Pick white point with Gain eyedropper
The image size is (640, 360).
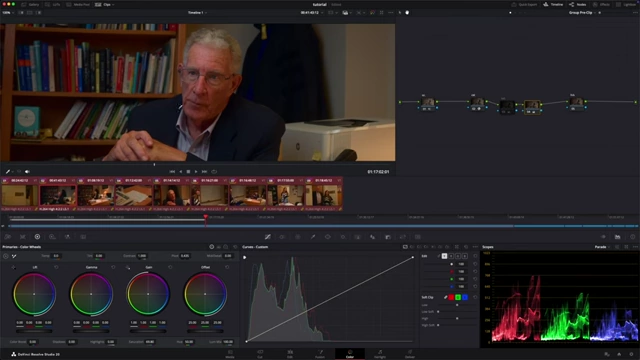[128, 267]
